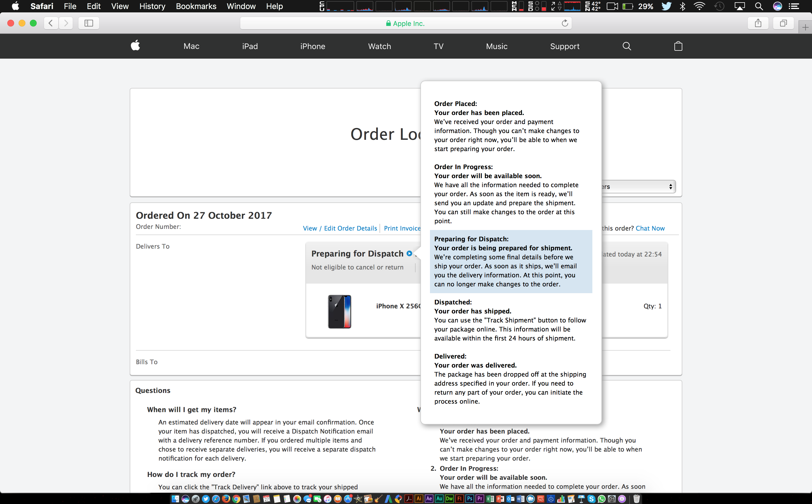Open the Help menu

[274, 6]
